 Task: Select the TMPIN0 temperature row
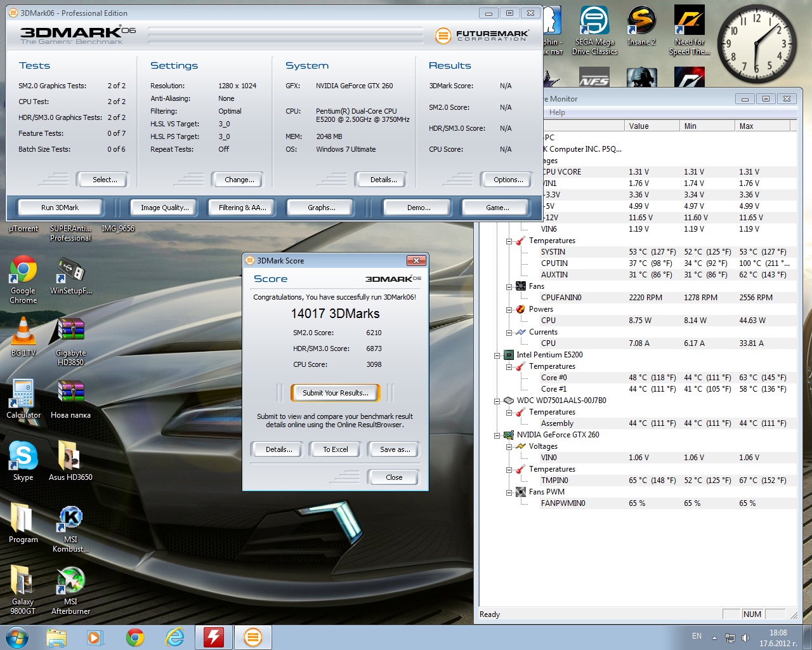tap(667, 481)
